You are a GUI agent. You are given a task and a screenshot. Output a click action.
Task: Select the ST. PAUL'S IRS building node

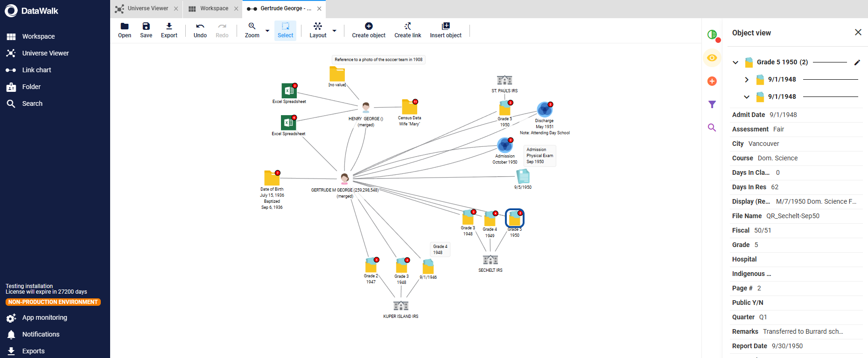point(504,80)
